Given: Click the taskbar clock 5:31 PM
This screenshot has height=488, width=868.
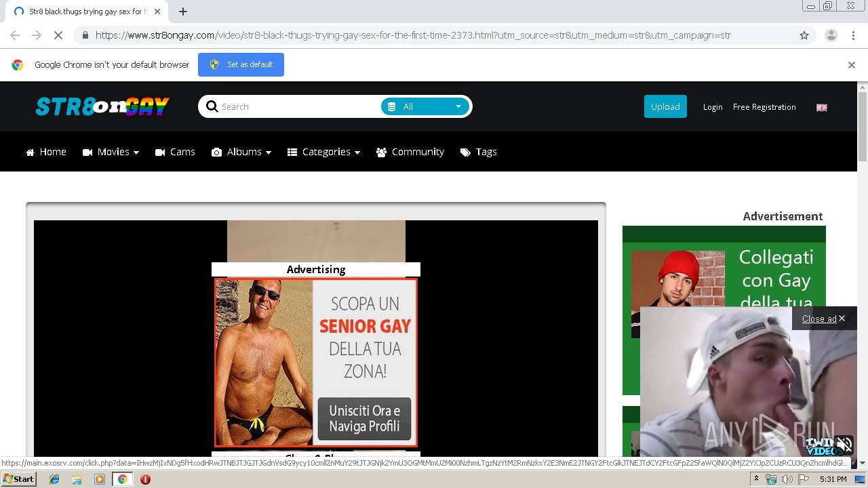Looking at the screenshot, I should click(x=833, y=479).
